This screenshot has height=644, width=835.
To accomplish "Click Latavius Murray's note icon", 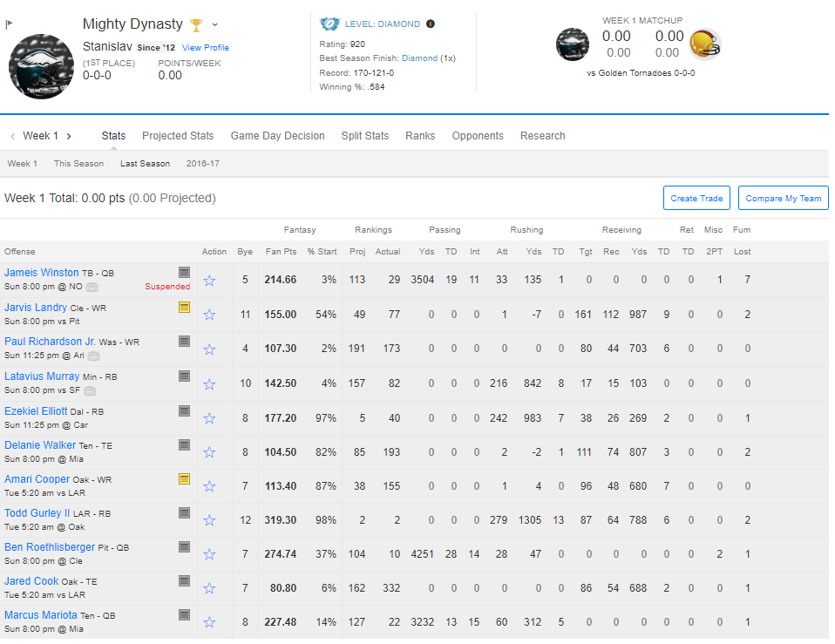I will coord(184,376).
